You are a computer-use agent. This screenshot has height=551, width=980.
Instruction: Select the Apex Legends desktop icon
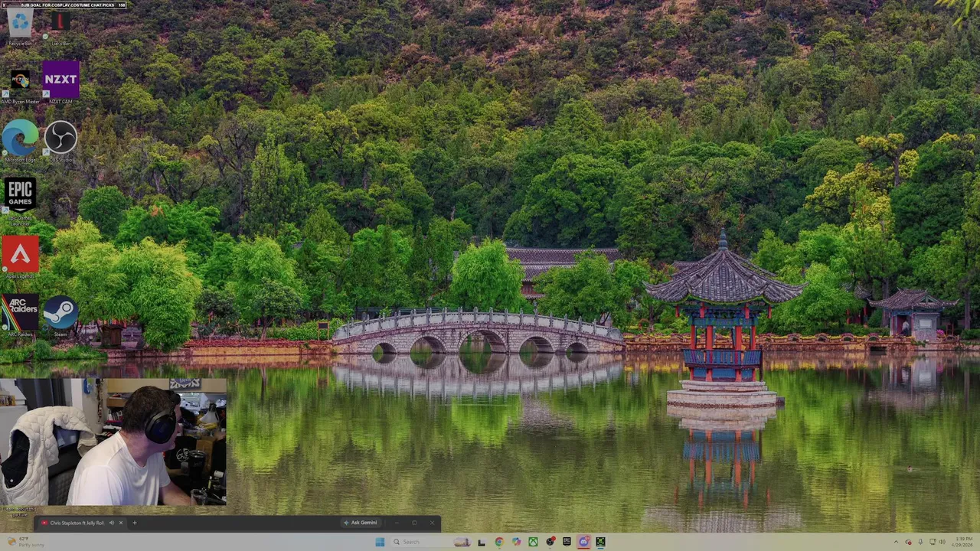click(20, 257)
